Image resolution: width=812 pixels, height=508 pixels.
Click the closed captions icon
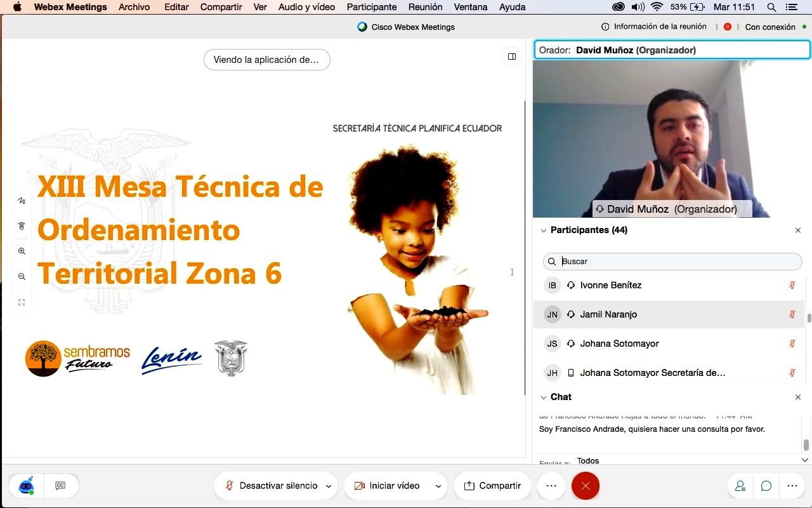[60, 486]
